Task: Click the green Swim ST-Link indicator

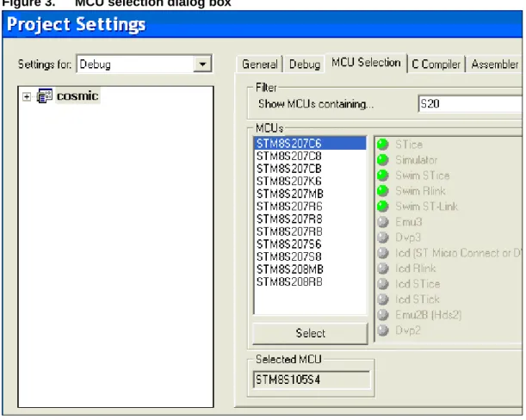Action: tap(383, 207)
